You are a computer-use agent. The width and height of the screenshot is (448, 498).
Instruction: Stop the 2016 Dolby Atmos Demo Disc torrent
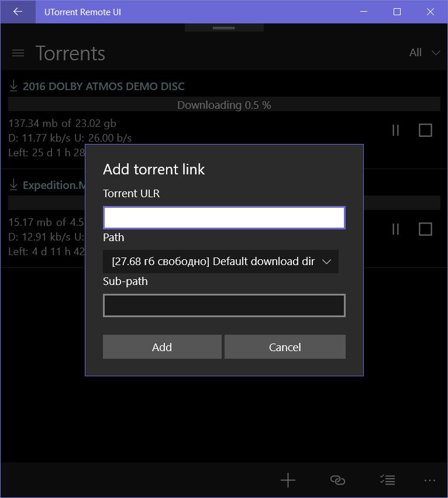(425, 130)
